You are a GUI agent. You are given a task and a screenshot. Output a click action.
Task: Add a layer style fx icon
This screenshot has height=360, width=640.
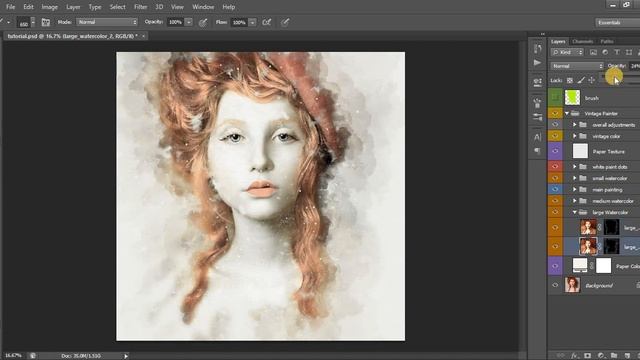tap(575, 356)
